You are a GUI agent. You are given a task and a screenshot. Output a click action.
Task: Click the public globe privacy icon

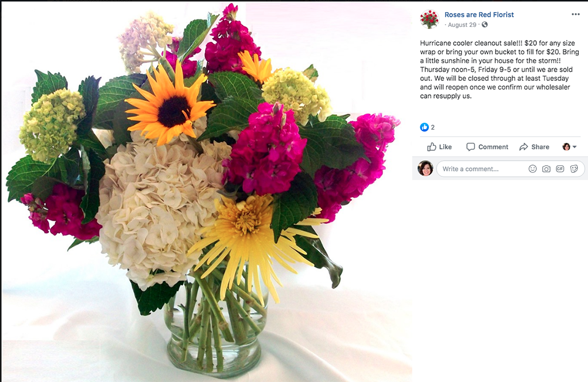tap(485, 25)
